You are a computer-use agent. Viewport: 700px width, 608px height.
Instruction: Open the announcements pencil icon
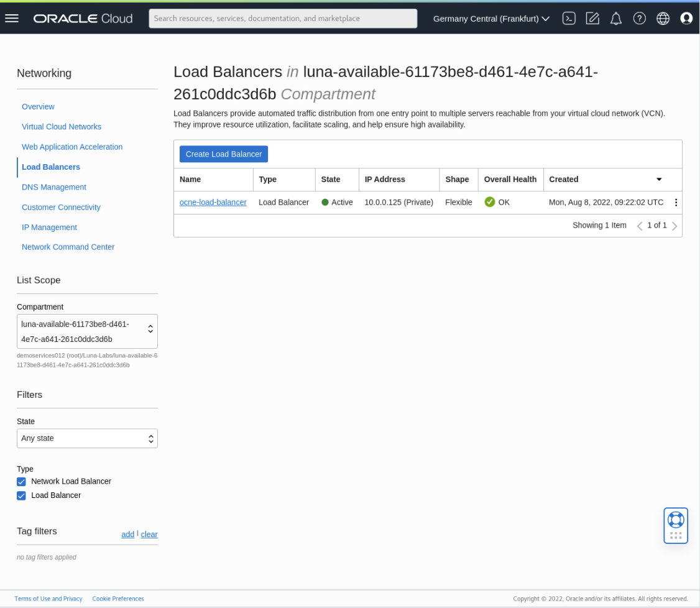click(592, 18)
